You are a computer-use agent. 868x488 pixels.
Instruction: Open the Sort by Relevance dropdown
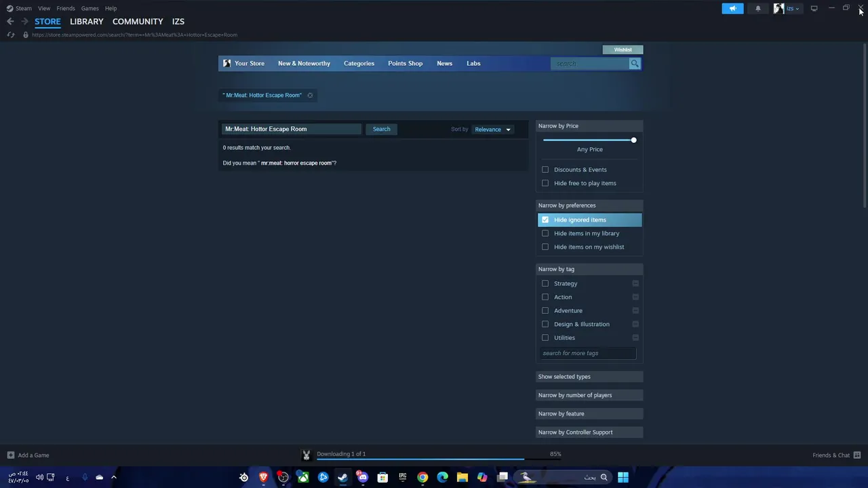(x=493, y=129)
